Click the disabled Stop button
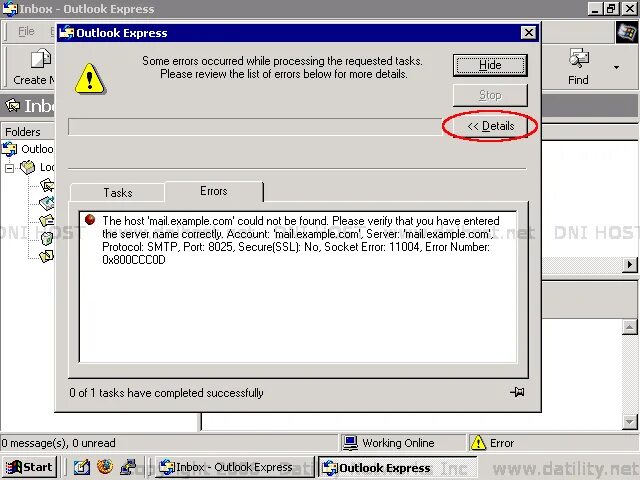The width and height of the screenshot is (640, 480). click(490, 96)
